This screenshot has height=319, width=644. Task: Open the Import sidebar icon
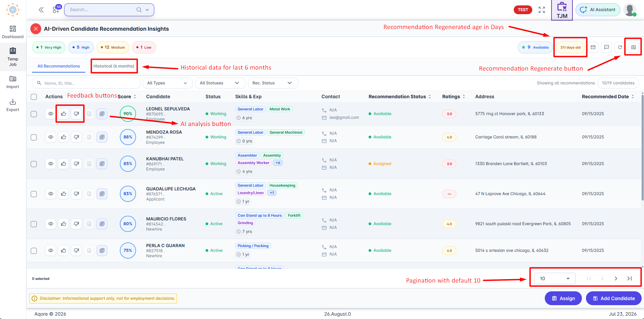pos(13,82)
